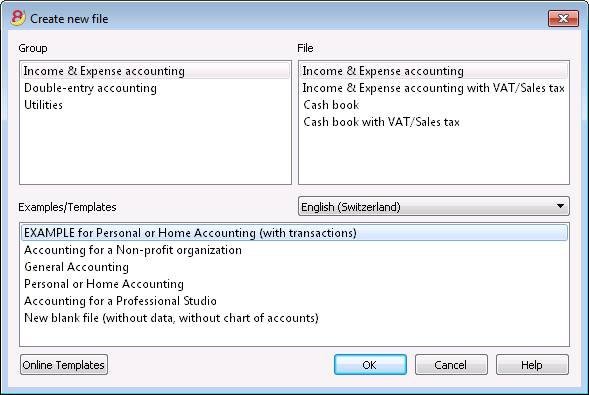Click the language dropdown arrow

(x=560, y=206)
